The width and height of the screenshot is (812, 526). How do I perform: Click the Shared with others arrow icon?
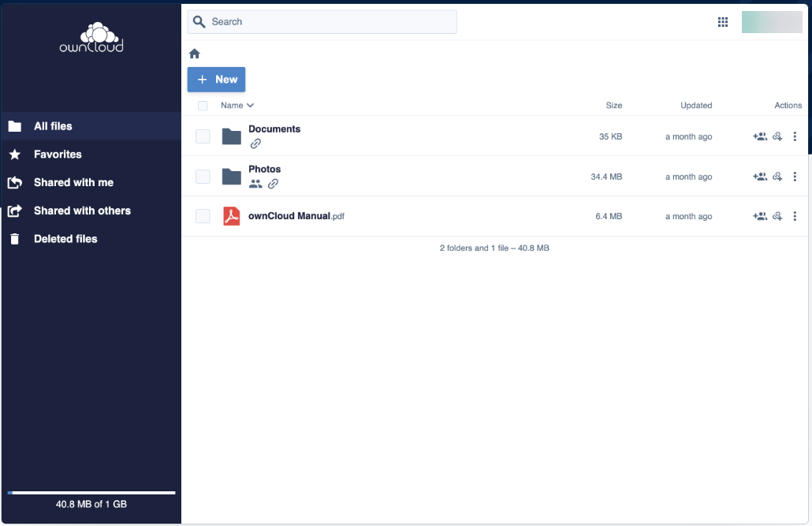tap(15, 211)
